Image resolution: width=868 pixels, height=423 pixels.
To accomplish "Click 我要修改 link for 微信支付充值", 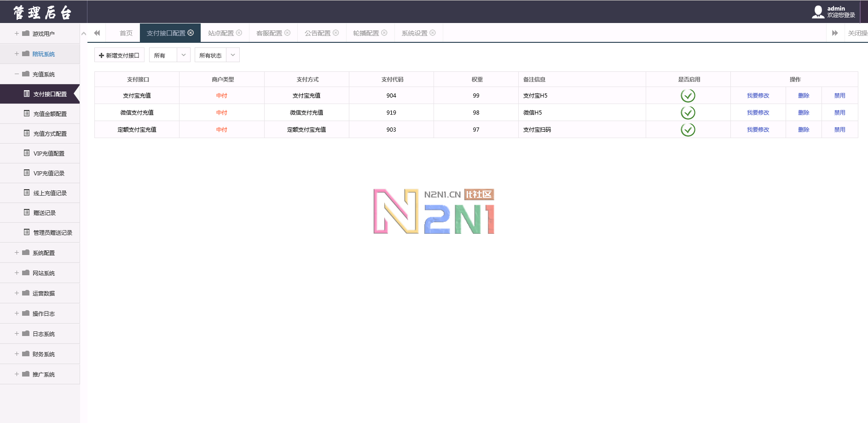I will click(758, 113).
